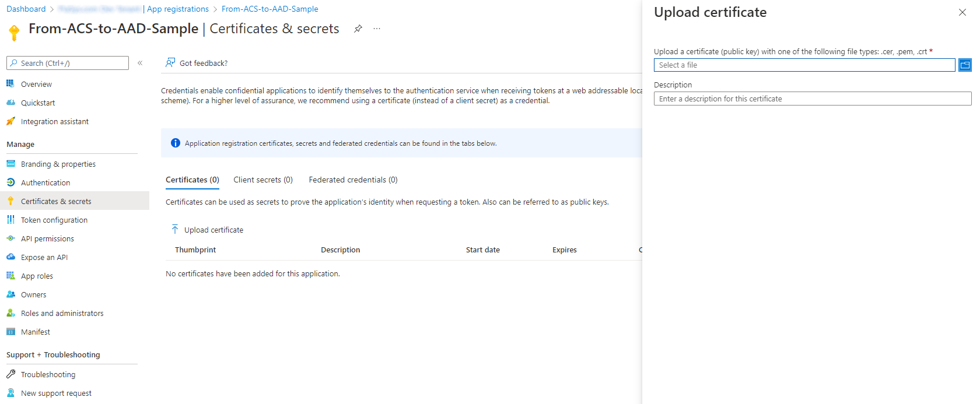This screenshot has height=404, width=980.
Task: Click the certificate Description input
Action: click(813, 99)
